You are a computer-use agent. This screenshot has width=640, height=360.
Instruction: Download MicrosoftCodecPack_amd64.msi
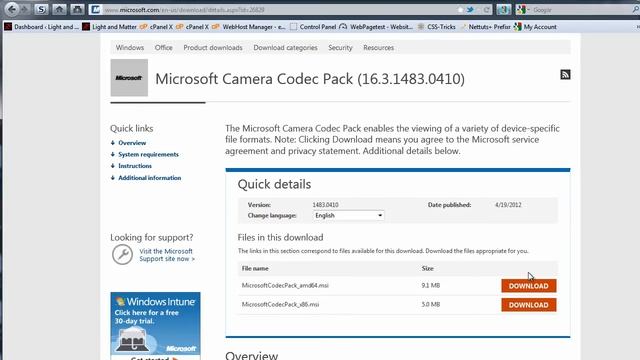pyautogui.click(x=529, y=286)
